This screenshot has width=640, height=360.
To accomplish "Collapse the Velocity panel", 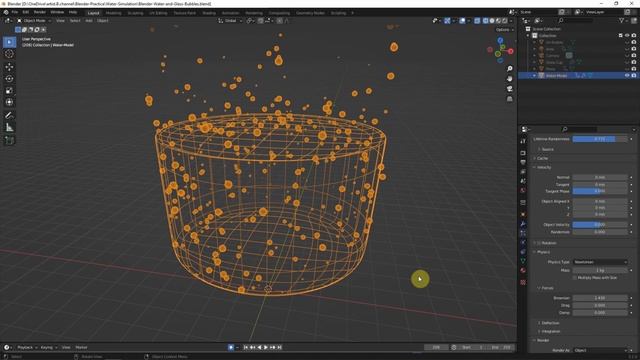I will tap(543, 167).
